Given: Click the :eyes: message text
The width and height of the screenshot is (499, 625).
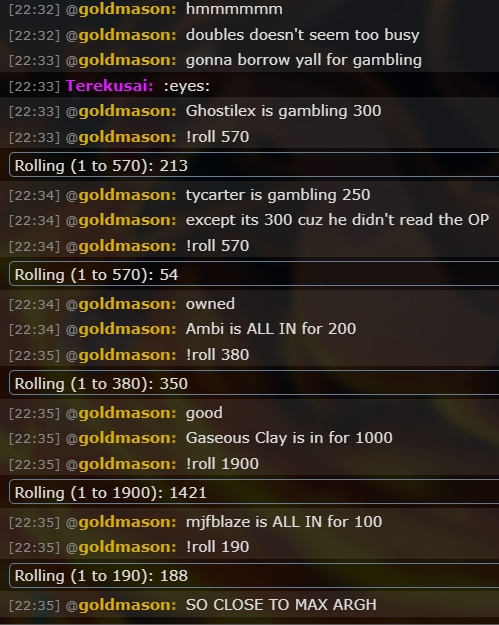Looking at the screenshot, I should click(187, 86).
